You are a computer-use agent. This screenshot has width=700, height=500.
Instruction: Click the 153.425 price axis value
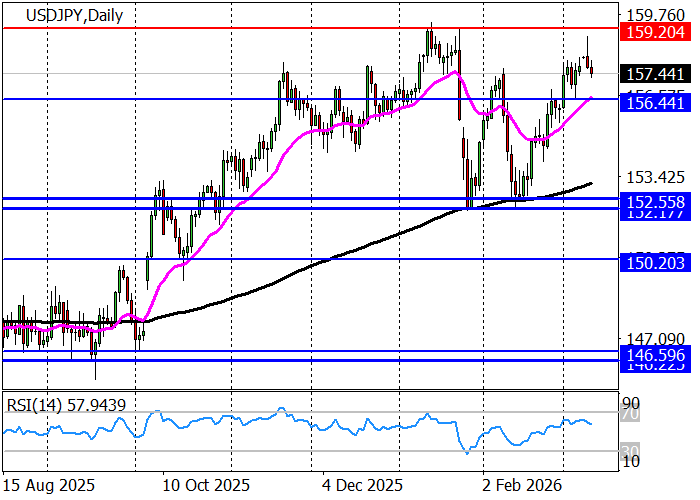point(654,178)
